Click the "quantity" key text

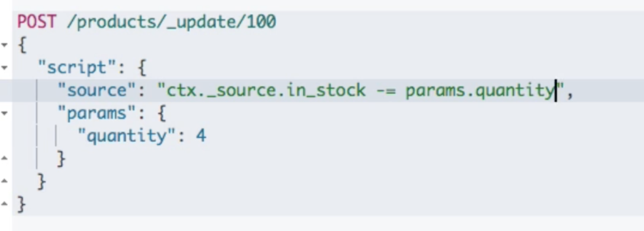point(122,136)
